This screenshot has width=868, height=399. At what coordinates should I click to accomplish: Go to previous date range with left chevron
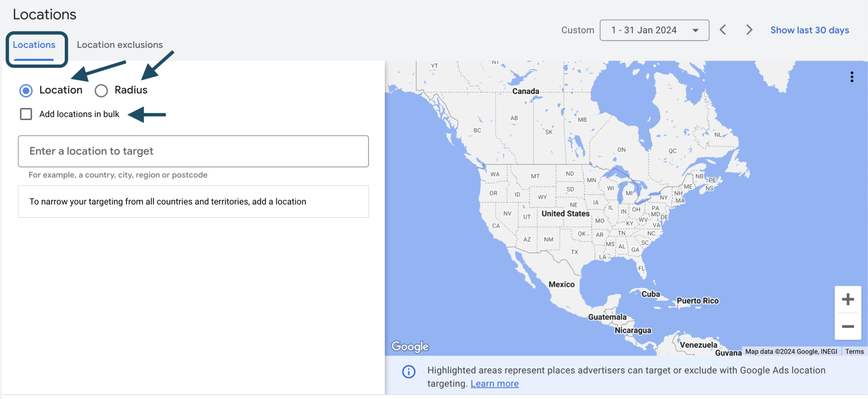723,30
